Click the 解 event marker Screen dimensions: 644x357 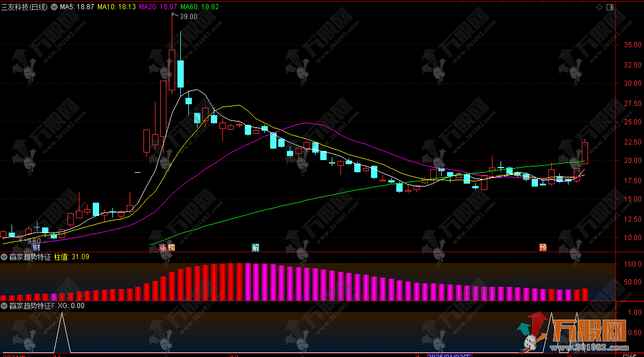coord(255,247)
